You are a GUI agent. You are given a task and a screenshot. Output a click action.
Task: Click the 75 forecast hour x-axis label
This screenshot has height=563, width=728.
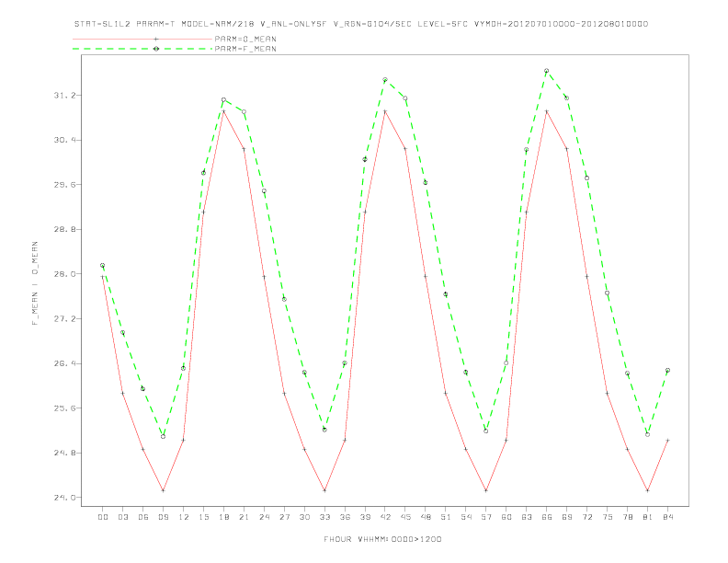tap(608, 517)
